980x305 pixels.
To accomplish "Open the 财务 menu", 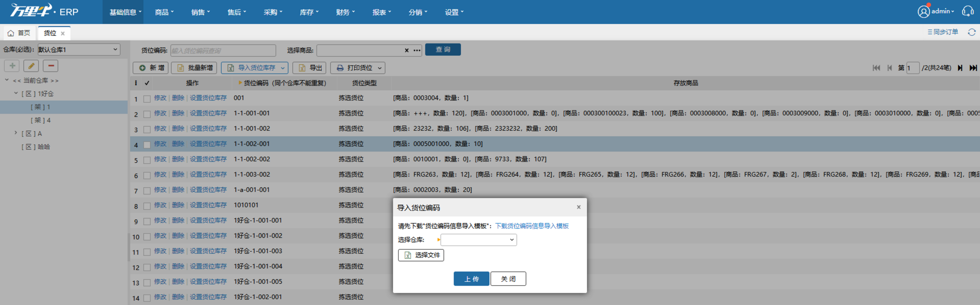I will point(345,12).
